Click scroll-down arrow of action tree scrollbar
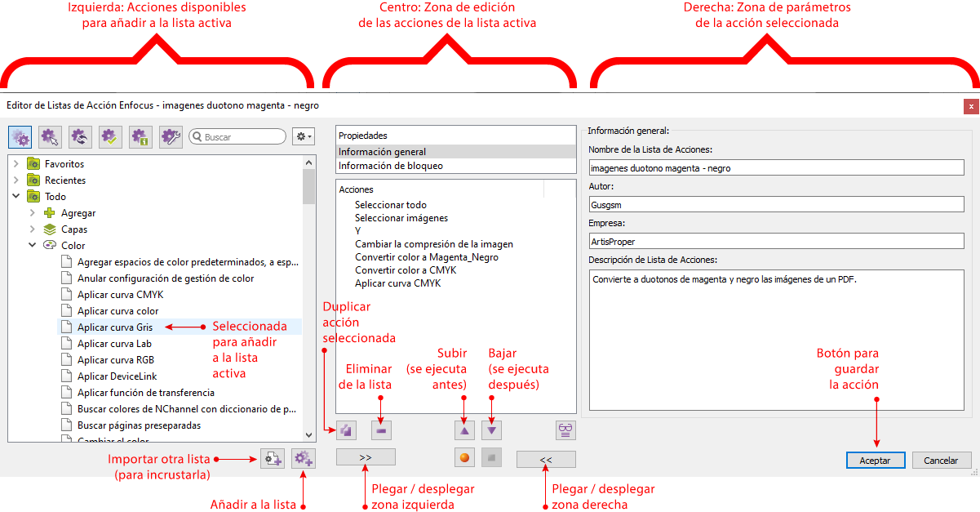Screen dimensions: 980x512 [308, 435]
